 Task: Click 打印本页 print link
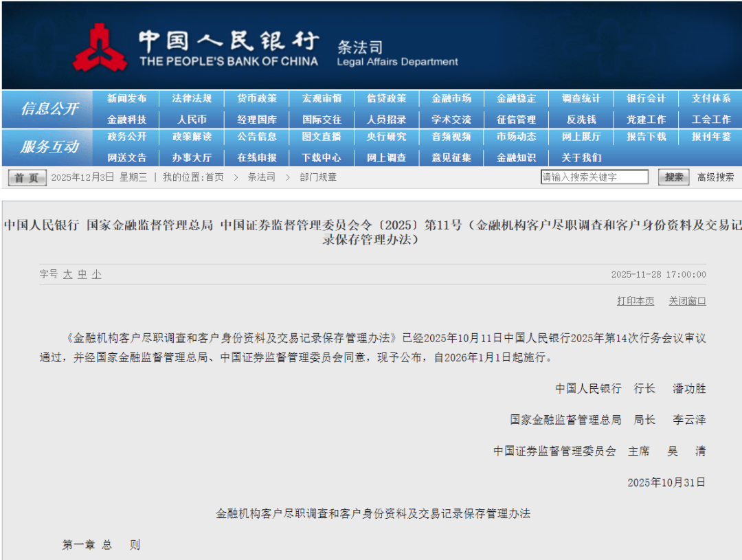(x=636, y=301)
